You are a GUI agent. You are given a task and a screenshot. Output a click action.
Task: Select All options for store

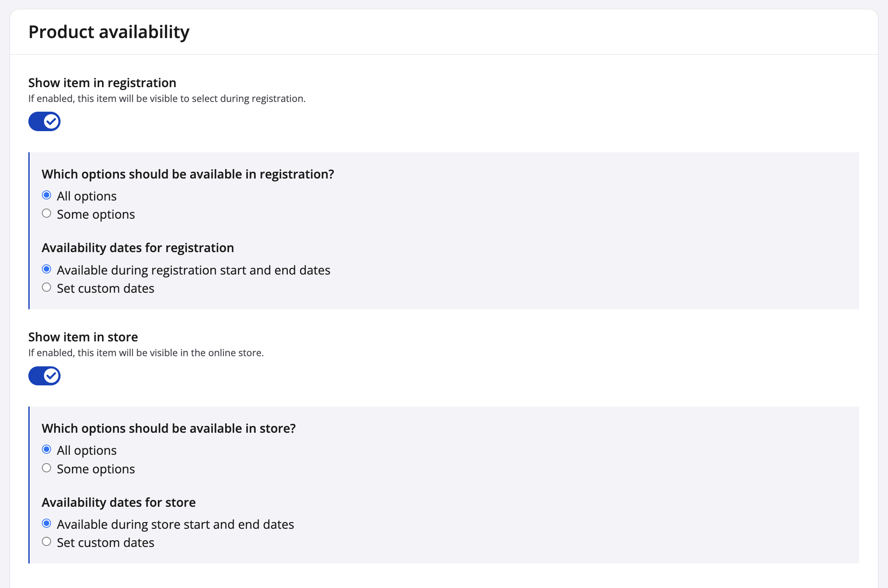(x=47, y=450)
